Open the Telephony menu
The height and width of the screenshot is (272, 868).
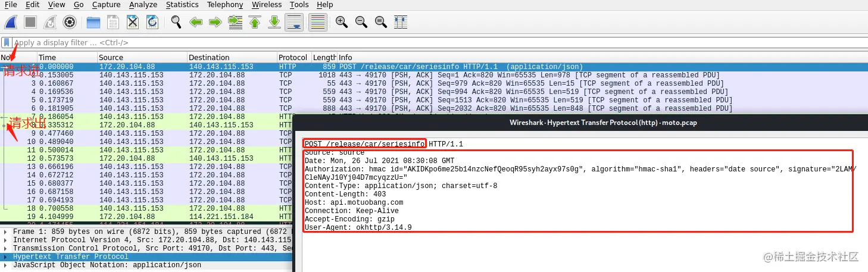(225, 5)
